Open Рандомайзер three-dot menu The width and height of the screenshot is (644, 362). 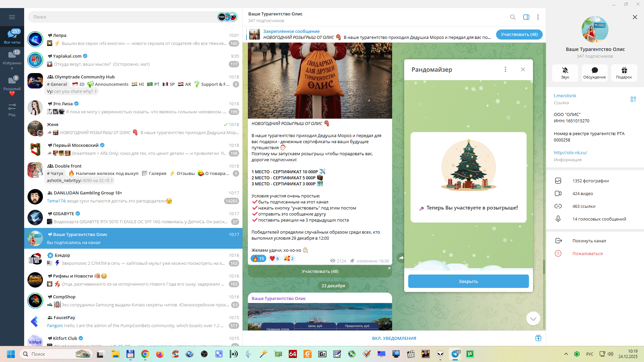pos(505,69)
